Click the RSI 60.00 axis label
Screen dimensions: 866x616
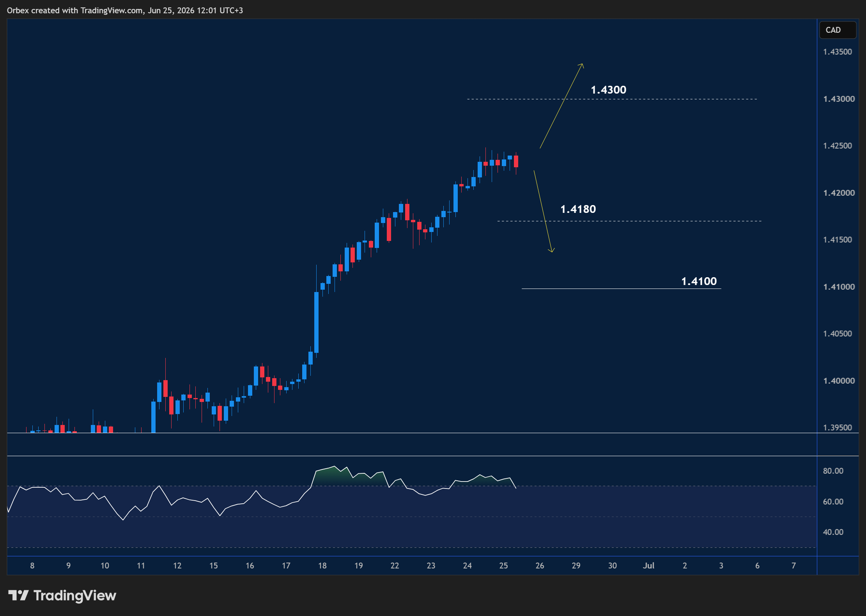(833, 502)
